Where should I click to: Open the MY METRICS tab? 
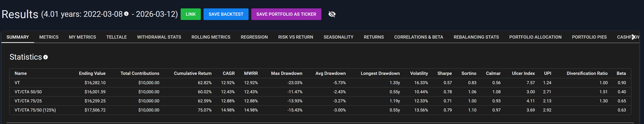point(82,37)
